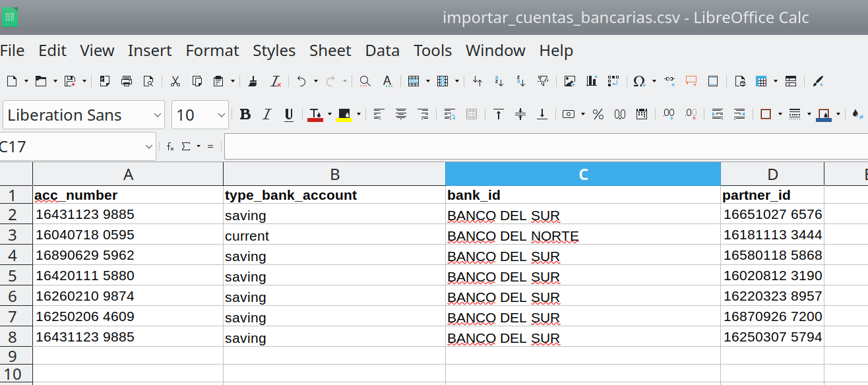
Task: Click the Cut scissors icon
Action: click(175, 81)
